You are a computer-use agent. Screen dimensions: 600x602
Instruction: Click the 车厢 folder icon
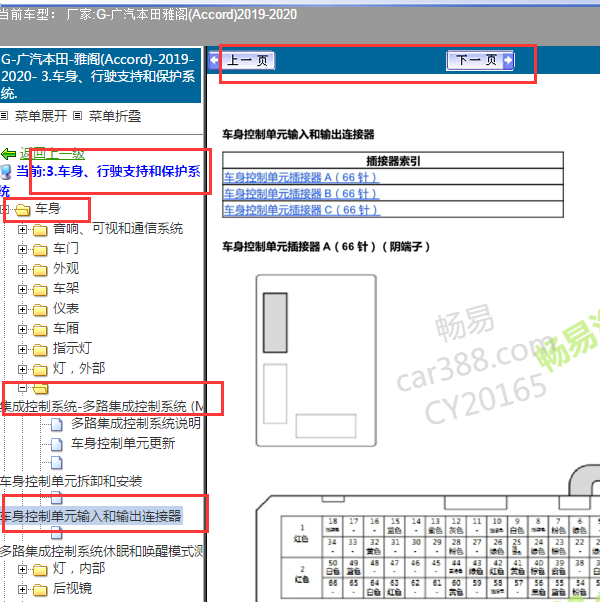tap(40, 330)
